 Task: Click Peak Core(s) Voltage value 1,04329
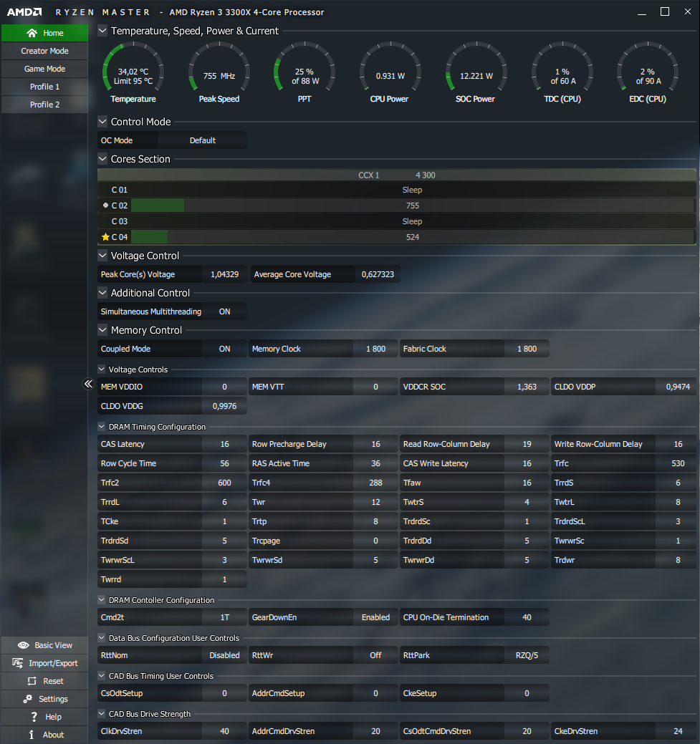click(225, 274)
